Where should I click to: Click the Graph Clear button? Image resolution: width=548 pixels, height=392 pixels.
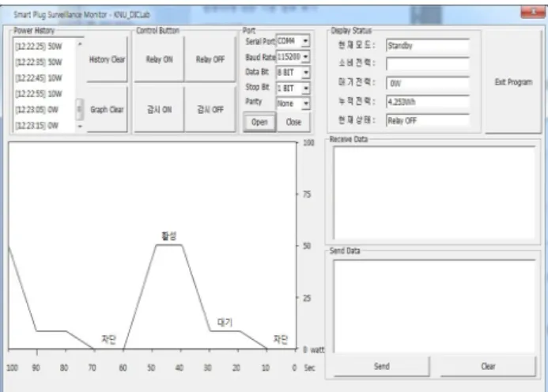click(107, 110)
